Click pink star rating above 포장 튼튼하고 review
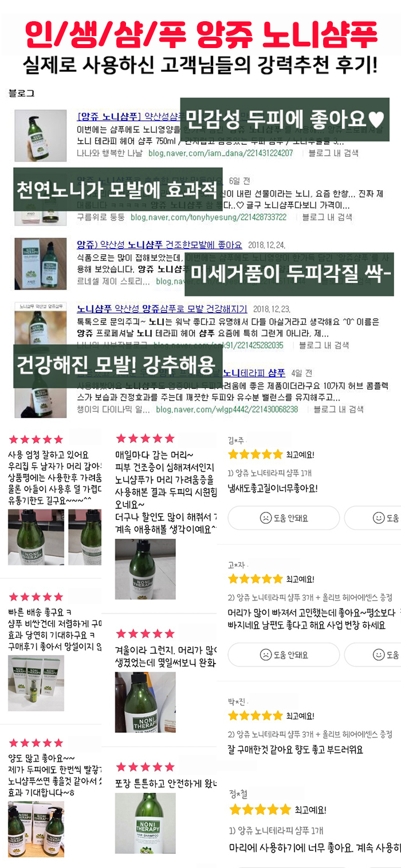Image resolution: width=401 pixels, height=868 pixels. (x=145, y=767)
